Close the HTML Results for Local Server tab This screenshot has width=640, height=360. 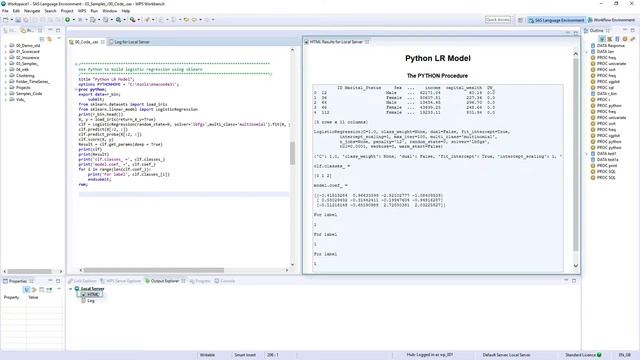tap(367, 42)
